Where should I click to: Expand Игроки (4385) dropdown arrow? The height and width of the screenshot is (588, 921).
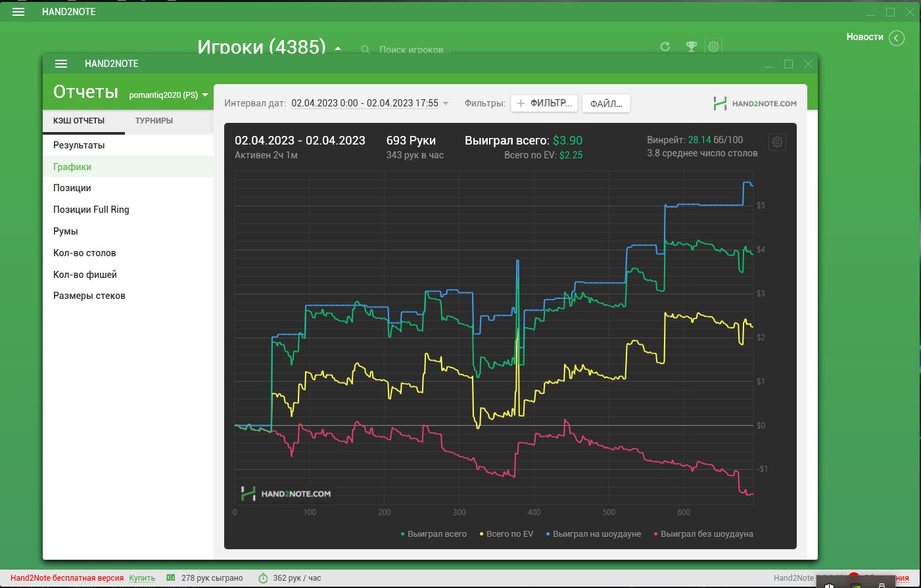338,49
